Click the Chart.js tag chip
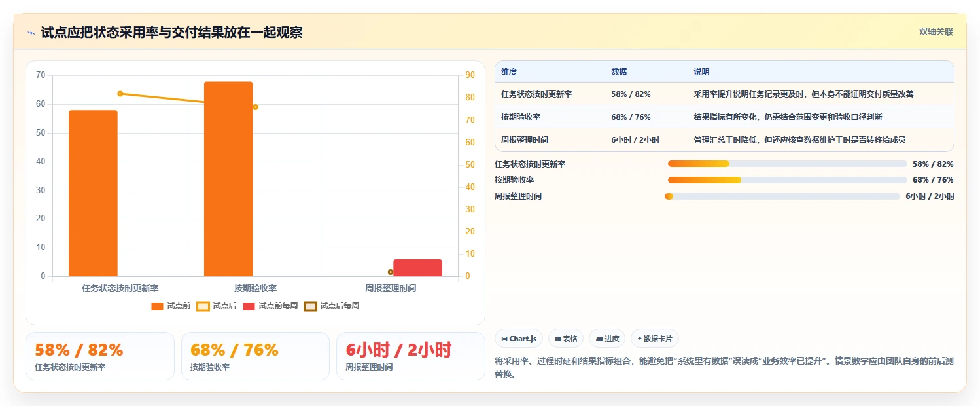Viewport: 980px width, 406px height. pos(519,339)
